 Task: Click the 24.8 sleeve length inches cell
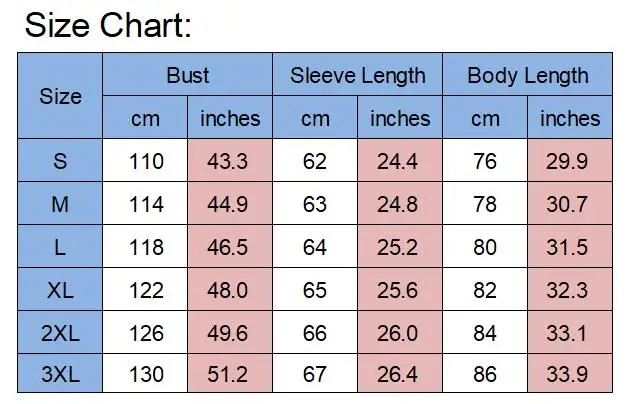pos(400,203)
